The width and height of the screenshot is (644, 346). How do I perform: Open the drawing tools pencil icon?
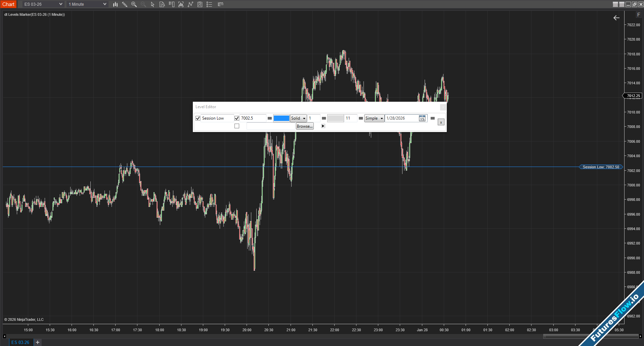coord(125,4)
